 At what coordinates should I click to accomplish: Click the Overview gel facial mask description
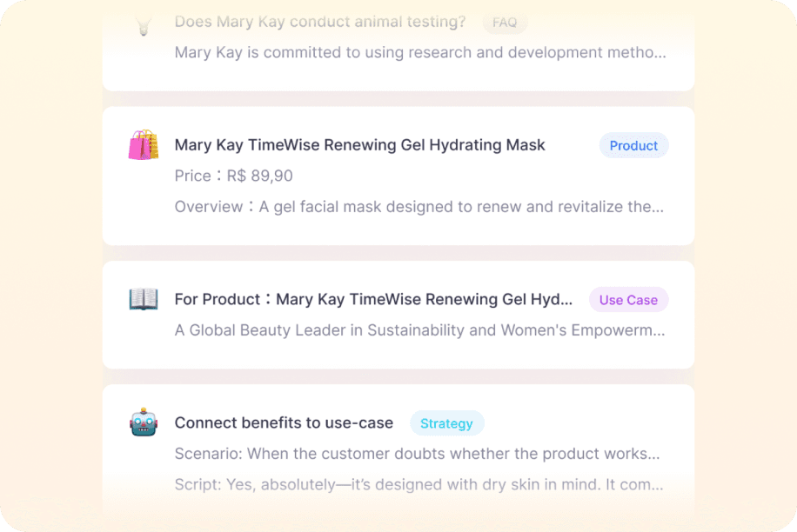(x=419, y=207)
